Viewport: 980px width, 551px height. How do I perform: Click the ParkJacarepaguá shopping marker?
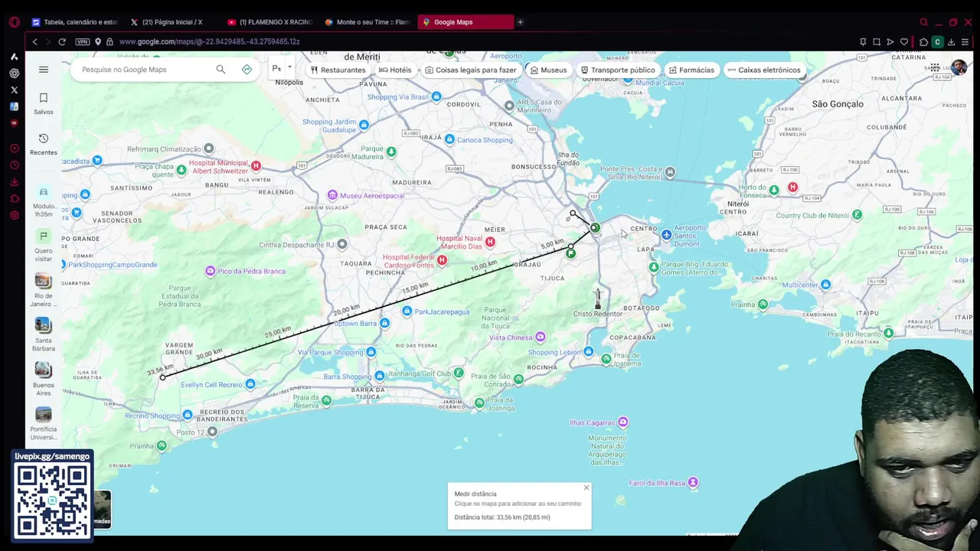coord(407,311)
